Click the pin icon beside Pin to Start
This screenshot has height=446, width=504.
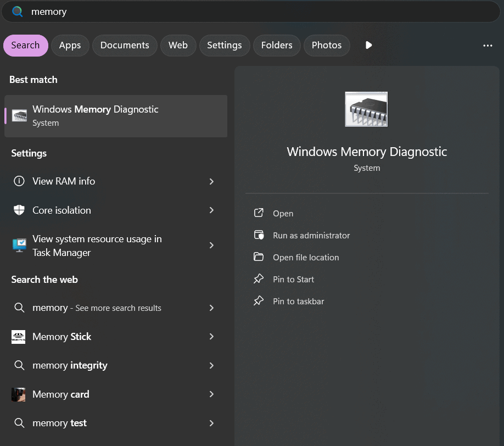tap(259, 279)
